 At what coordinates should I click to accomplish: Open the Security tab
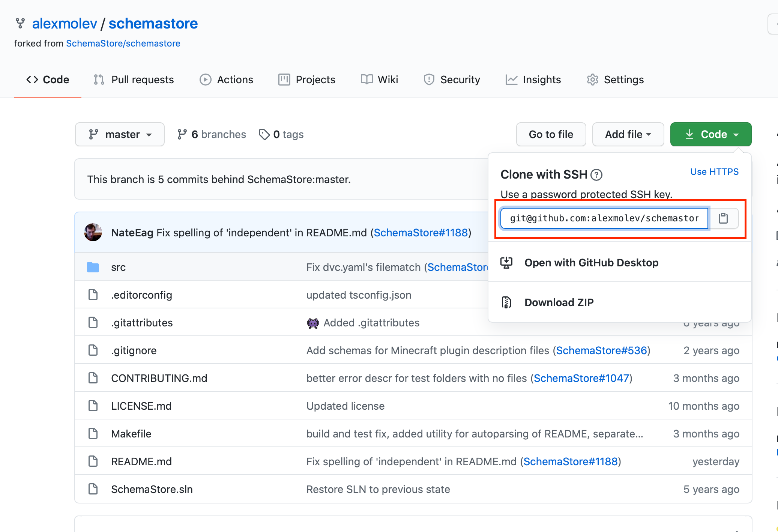452,80
